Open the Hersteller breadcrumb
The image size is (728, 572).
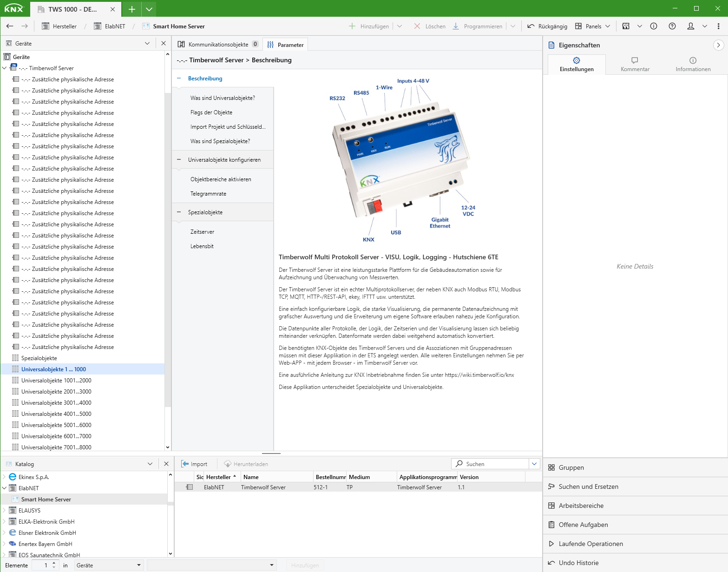(59, 26)
